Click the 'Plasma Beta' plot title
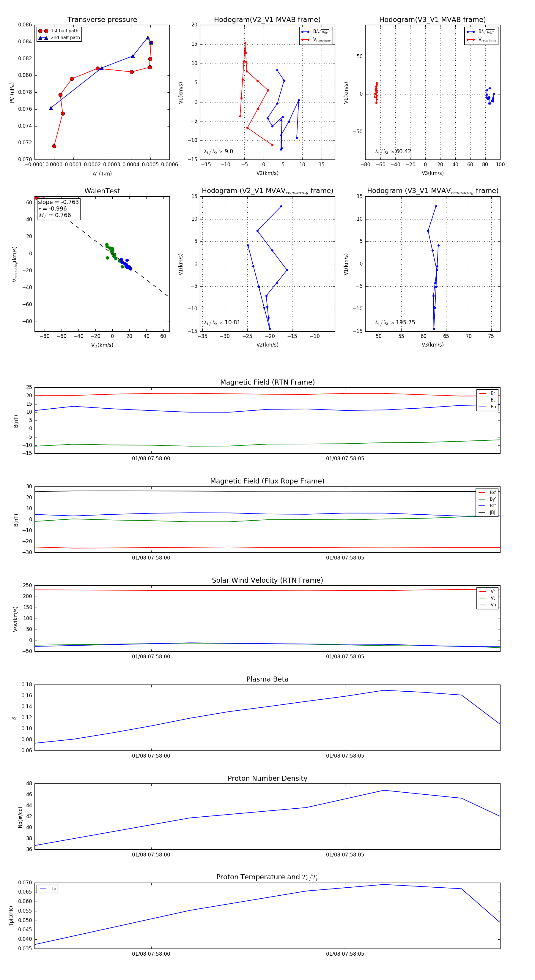535x980 pixels. [267, 679]
